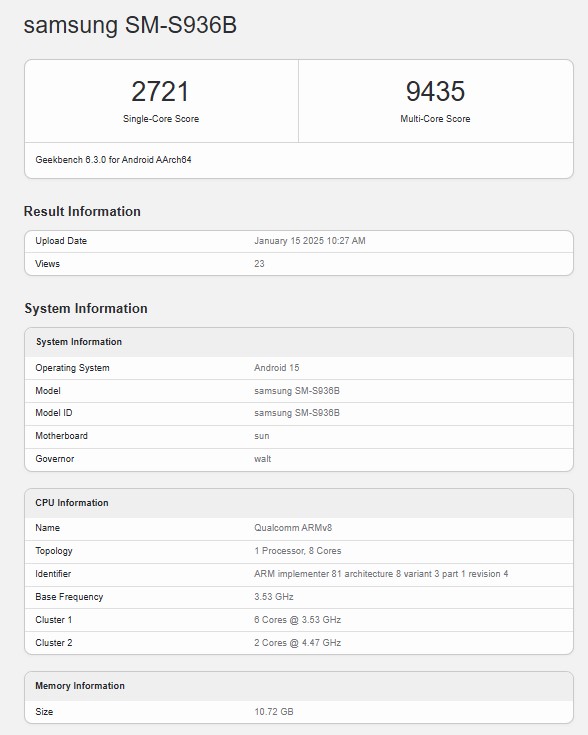
Task: Select the upload date January 15 2025 value
Action: tap(309, 241)
